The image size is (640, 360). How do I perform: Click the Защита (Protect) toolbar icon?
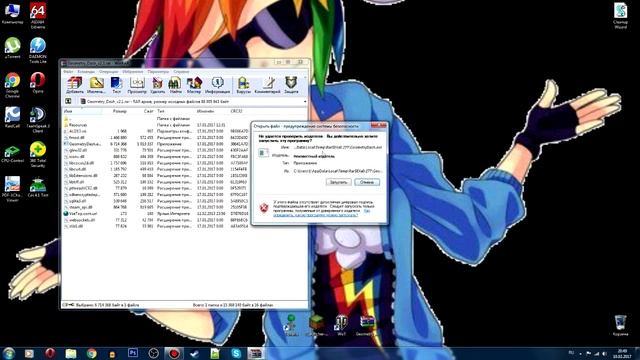pos(291,85)
